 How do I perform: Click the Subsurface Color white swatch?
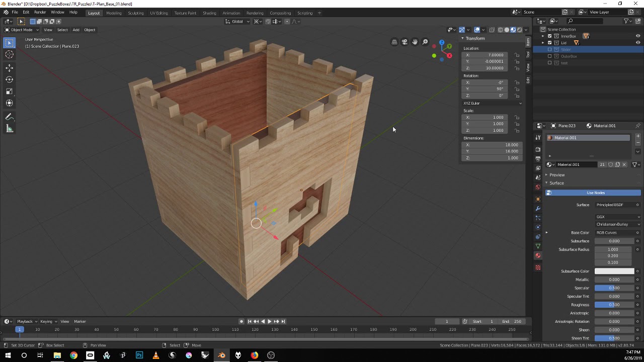click(614, 271)
